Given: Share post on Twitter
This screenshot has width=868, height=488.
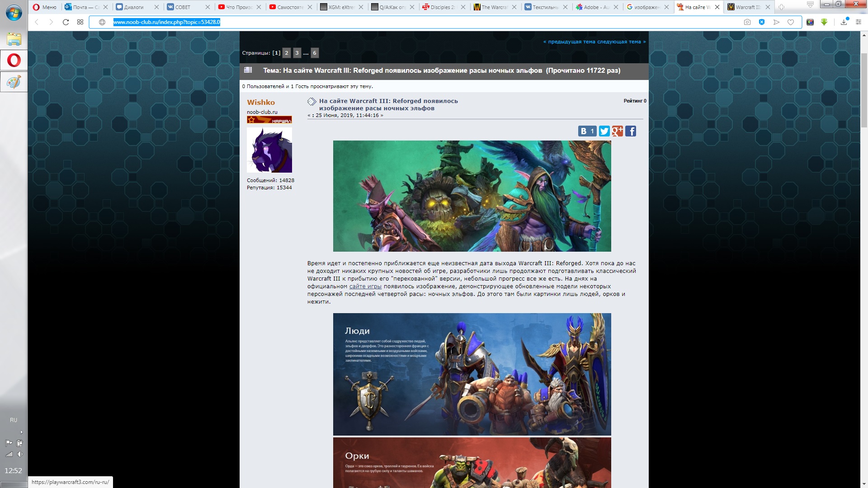Looking at the screenshot, I should (604, 131).
